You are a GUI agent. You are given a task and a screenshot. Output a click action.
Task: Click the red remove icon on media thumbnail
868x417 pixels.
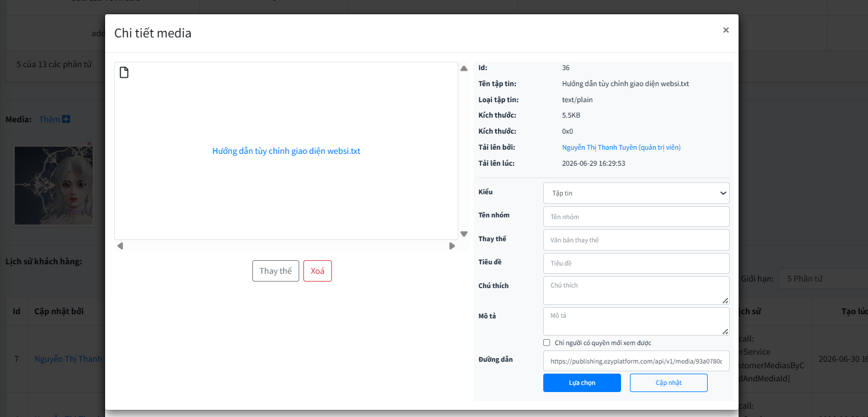pos(90,143)
